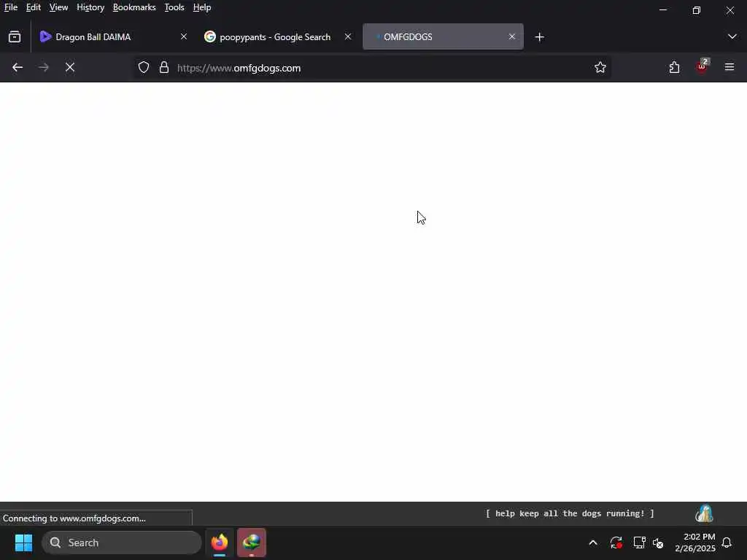The width and height of the screenshot is (747, 560).
Task: Stop loading the page
Action: coord(70,68)
